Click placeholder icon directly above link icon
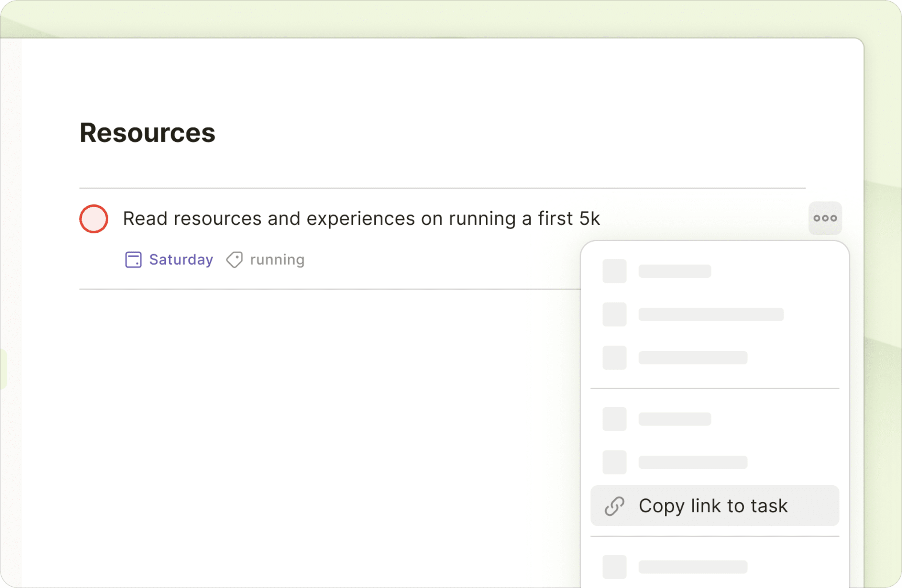This screenshot has height=588, width=902. tap(614, 462)
